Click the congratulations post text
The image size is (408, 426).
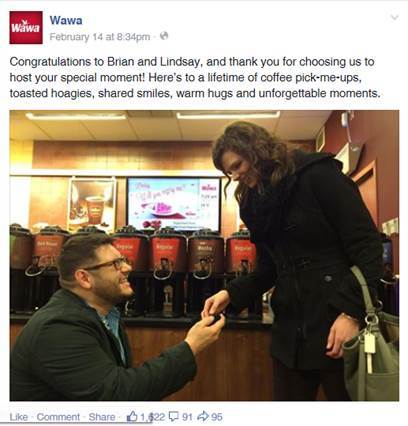195,77
